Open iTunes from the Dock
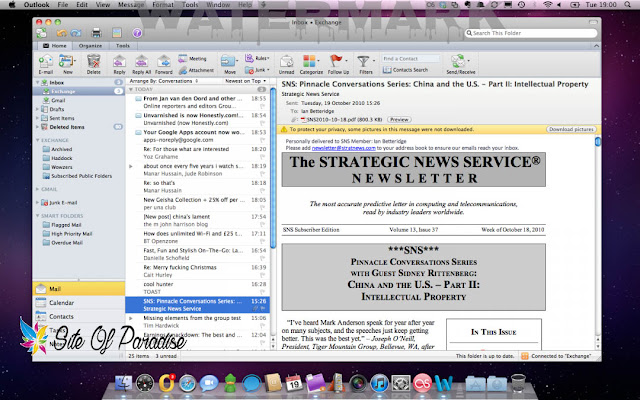 [x=379, y=383]
